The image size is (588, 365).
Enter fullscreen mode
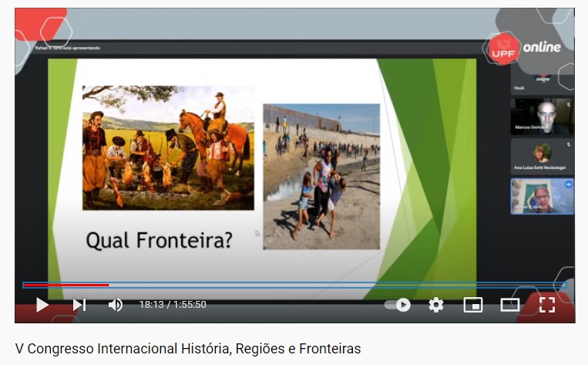[x=546, y=305]
